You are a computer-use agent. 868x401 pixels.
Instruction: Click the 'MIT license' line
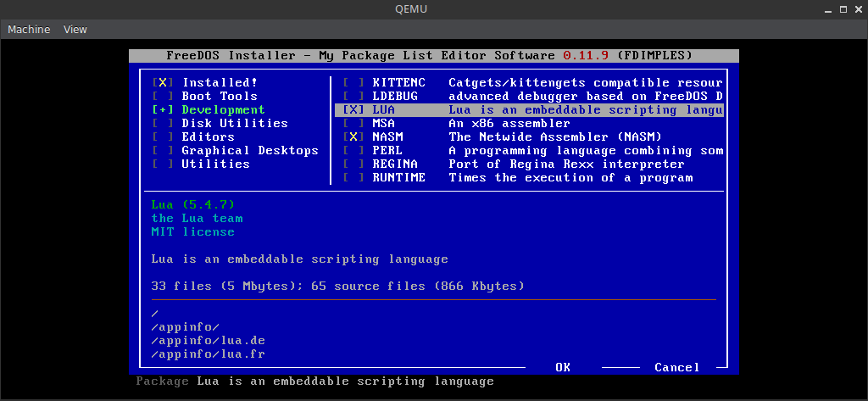[193, 232]
